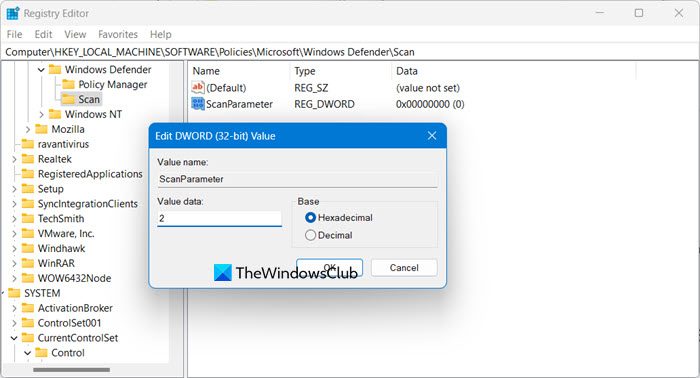
Task: Click the Value data input field
Action: pyautogui.click(x=219, y=218)
